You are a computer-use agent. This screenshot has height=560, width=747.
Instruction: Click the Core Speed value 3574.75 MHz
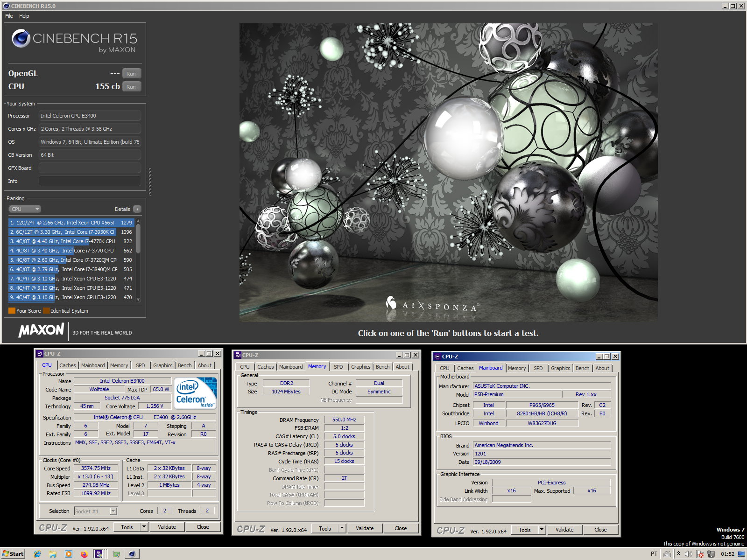click(x=96, y=468)
